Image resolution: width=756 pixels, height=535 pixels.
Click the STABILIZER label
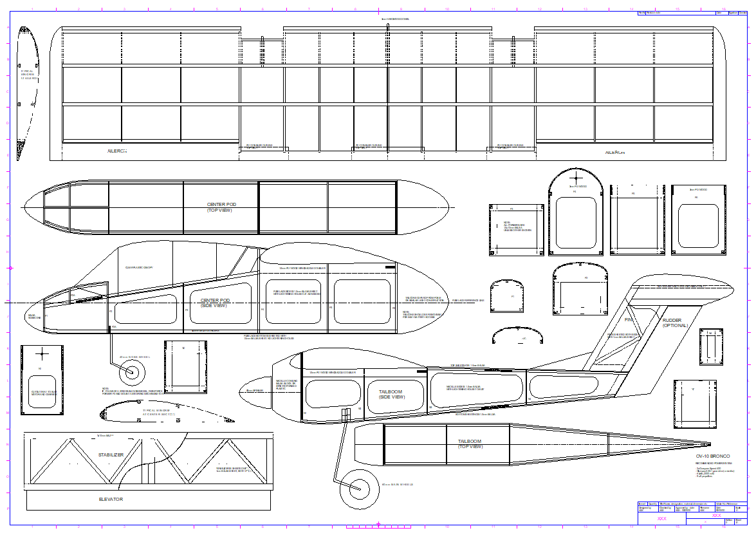tap(111, 455)
